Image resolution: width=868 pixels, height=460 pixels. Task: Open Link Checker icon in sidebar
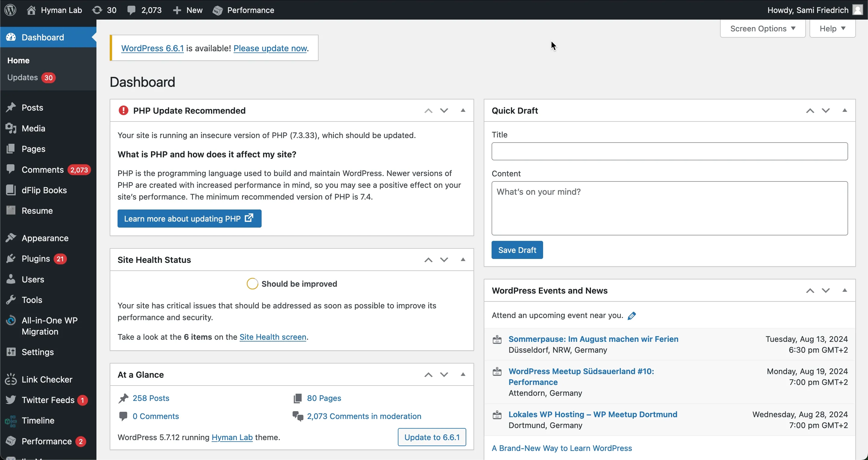pyautogui.click(x=11, y=379)
